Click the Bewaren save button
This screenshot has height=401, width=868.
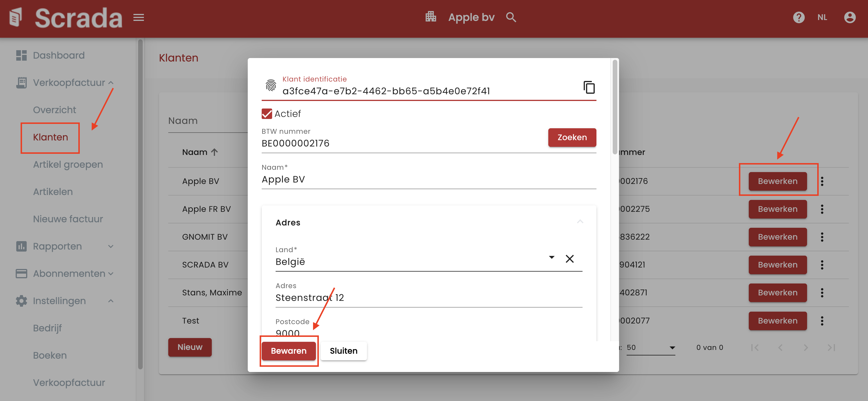[x=288, y=351]
